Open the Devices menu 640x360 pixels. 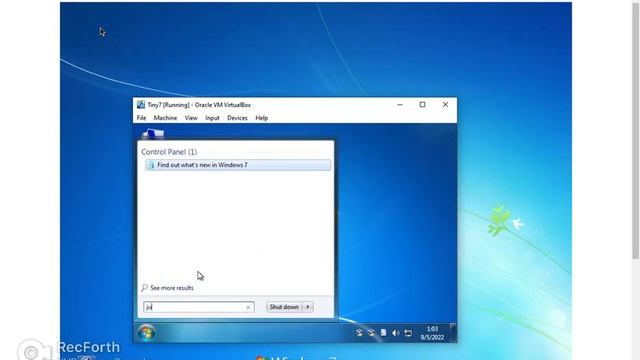[237, 118]
